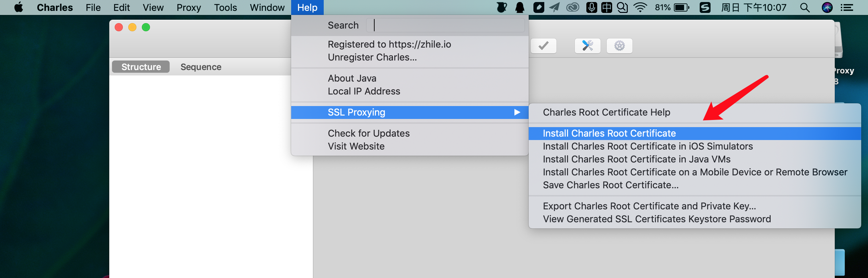Click the Help menu Search field
Screen dimensions: 868x278
coord(445,25)
